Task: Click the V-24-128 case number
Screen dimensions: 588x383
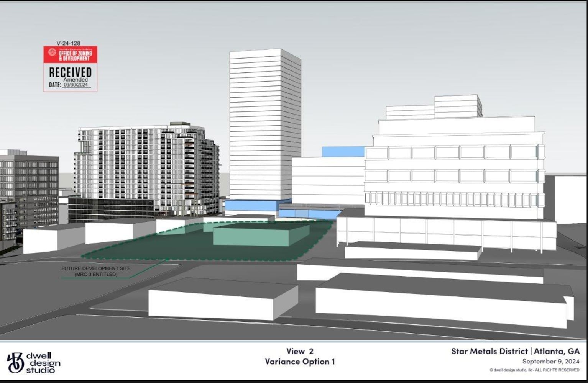Action: [x=68, y=43]
